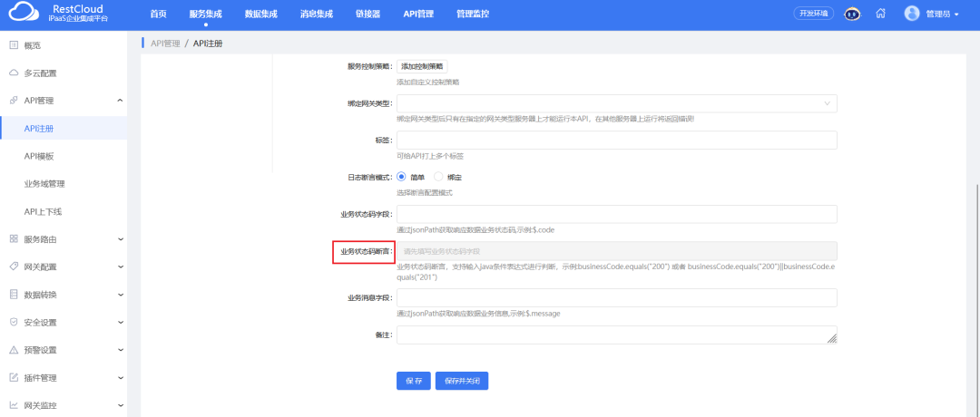Open the 绑定网关类型 dropdown
980x417 pixels.
click(x=616, y=104)
